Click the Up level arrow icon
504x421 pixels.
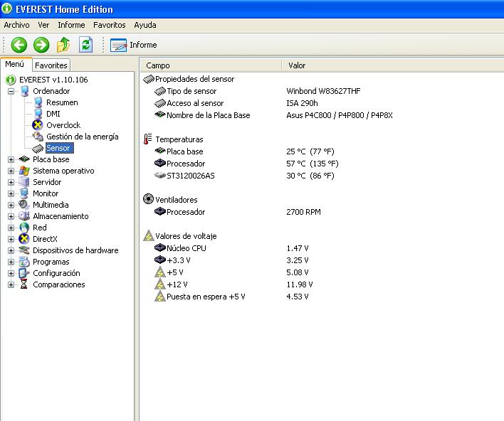pos(63,45)
